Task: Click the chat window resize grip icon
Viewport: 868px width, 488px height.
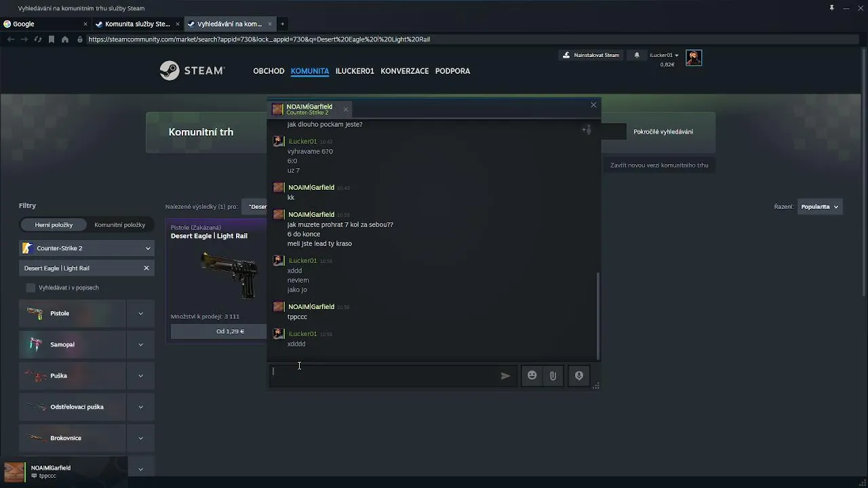Action: [596, 386]
